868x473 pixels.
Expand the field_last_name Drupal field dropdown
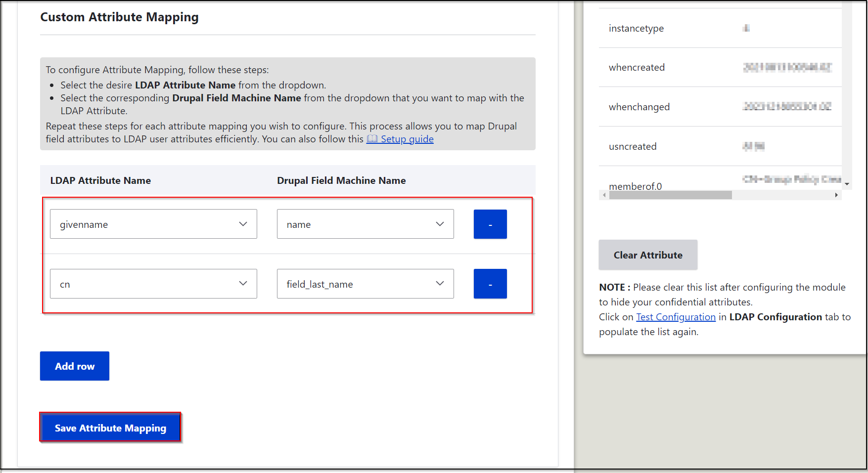(365, 284)
